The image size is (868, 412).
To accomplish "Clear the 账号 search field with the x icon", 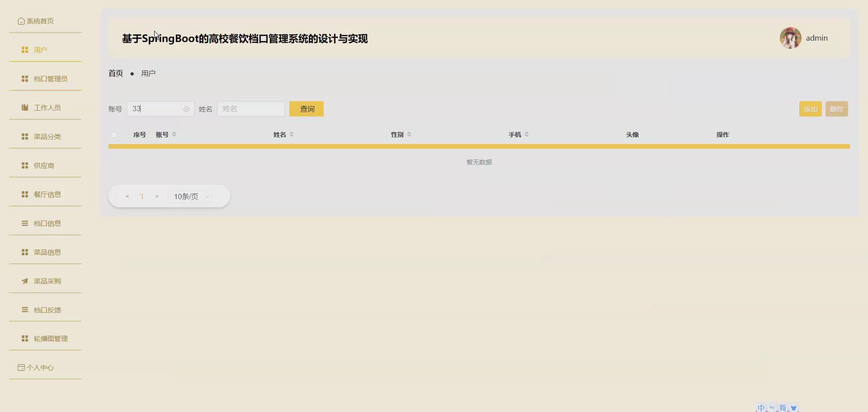I will click(186, 109).
